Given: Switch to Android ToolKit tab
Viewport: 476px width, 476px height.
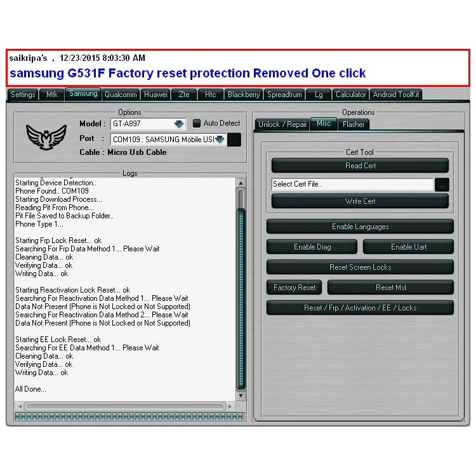Looking at the screenshot, I should [396, 95].
